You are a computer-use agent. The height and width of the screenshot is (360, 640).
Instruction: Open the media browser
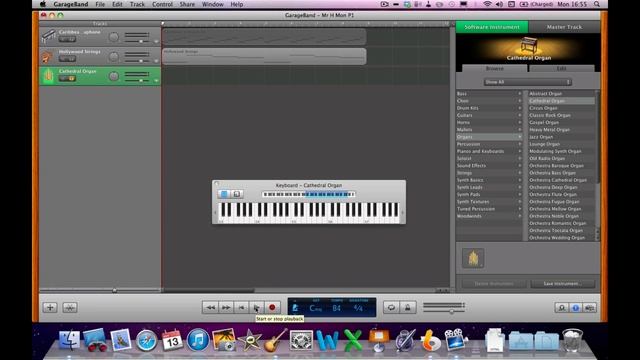tap(589, 308)
